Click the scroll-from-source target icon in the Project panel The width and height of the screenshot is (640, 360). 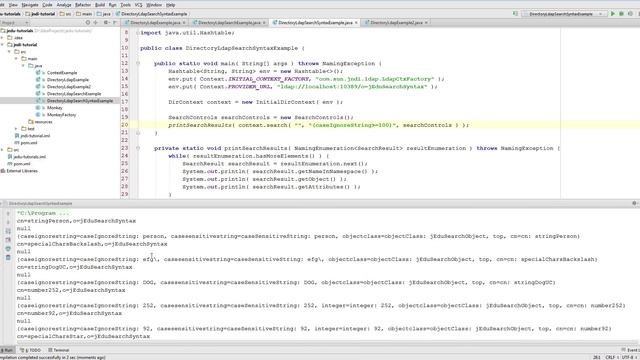click(x=88, y=23)
